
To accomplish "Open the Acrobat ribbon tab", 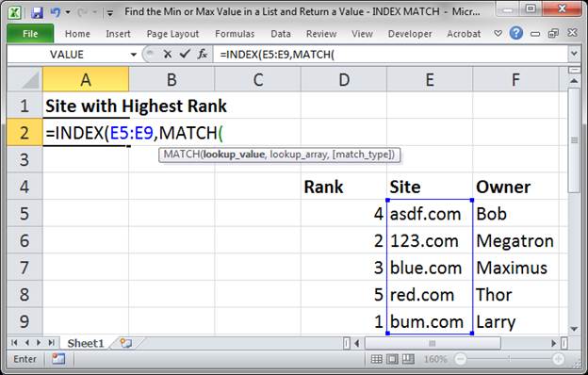I will click(x=464, y=34).
